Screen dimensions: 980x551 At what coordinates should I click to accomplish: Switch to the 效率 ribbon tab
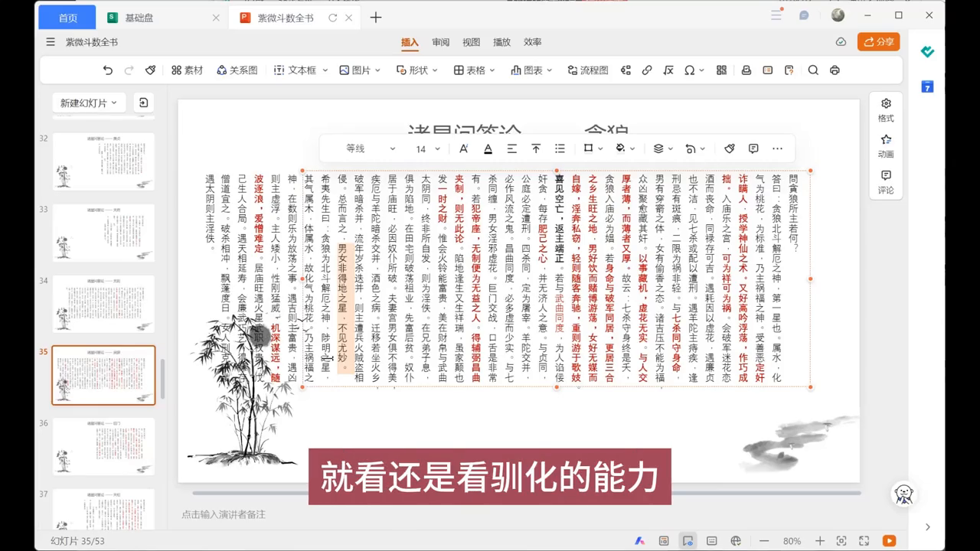[533, 42]
